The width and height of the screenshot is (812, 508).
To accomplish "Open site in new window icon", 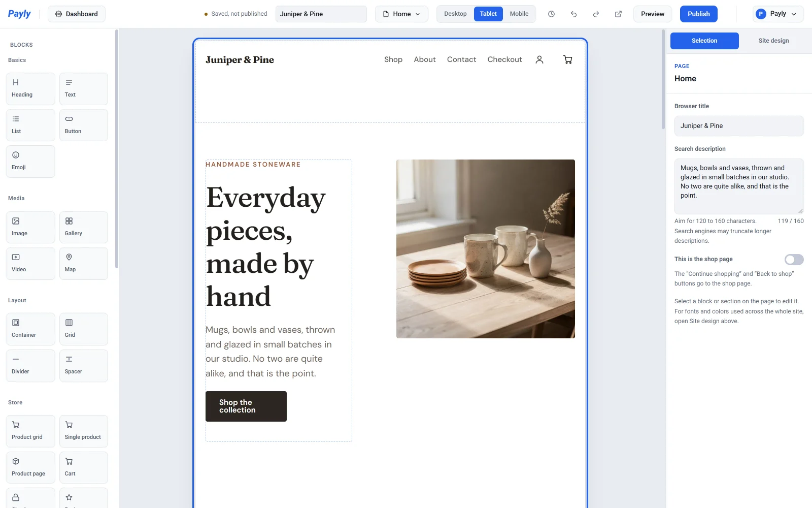I will [x=618, y=14].
